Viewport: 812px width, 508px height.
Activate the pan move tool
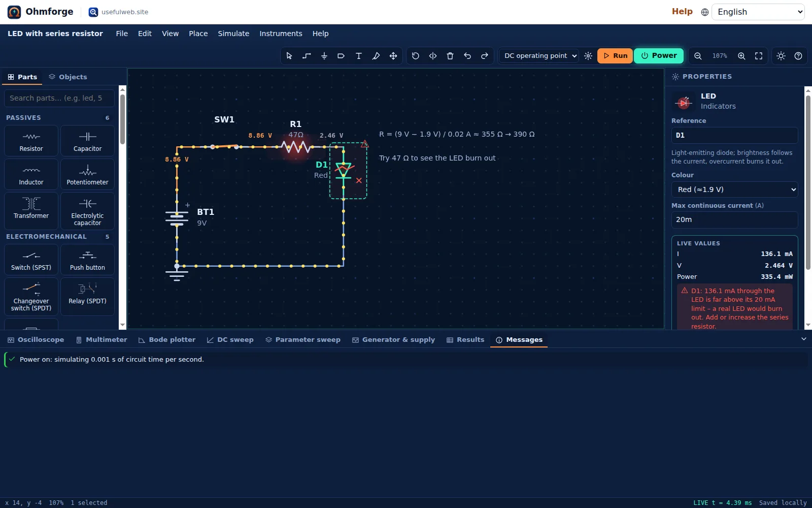(x=393, y=56)
